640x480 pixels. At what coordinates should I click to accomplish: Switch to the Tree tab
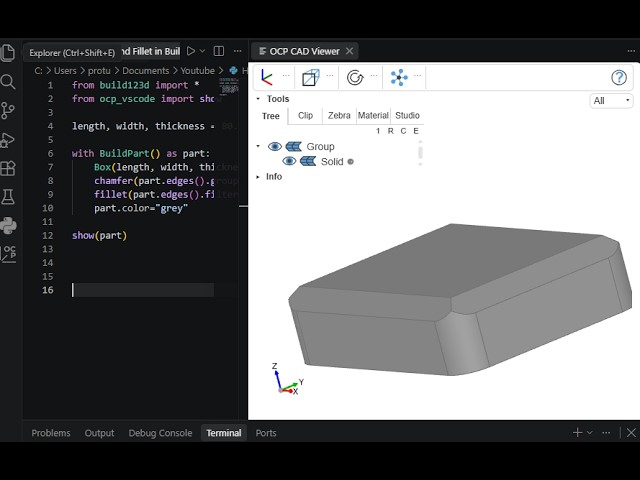(x=271, y=116)
